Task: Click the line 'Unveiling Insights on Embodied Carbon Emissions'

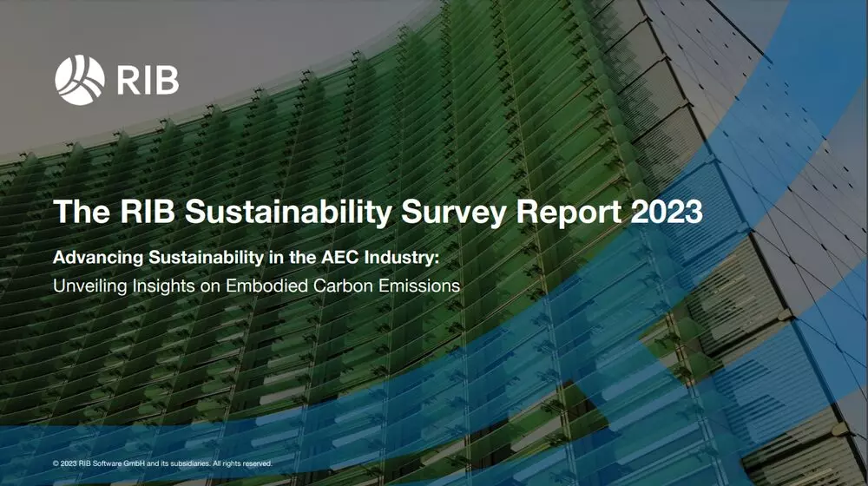Action: pos(256,286)
